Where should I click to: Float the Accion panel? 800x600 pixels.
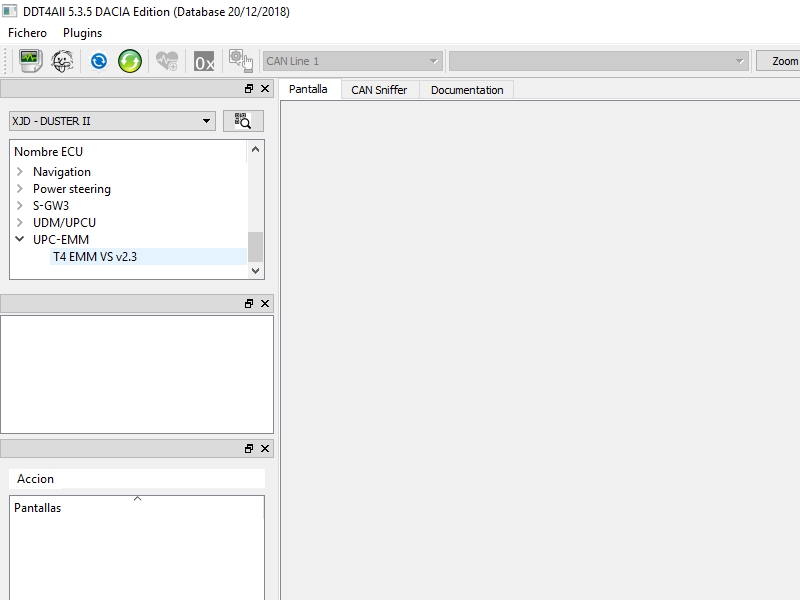coord(249,448)
